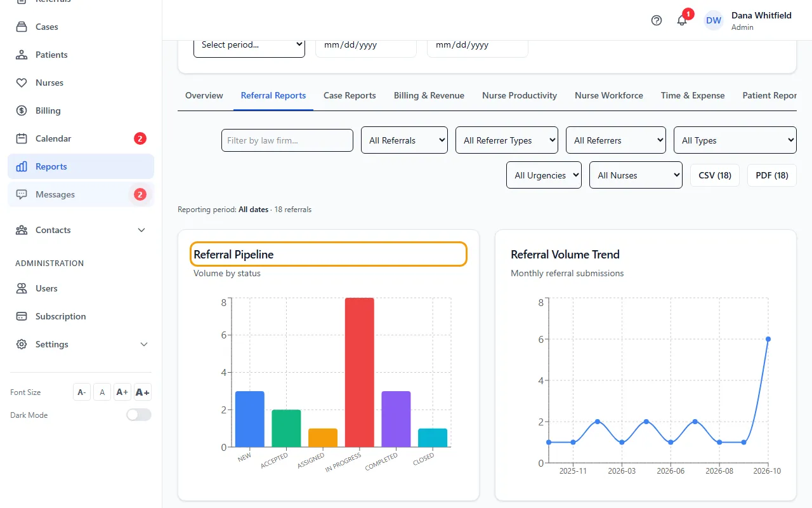Open the Time & Expense tab
This screenshot has height=508, width=812.
[x=693, y=95]
